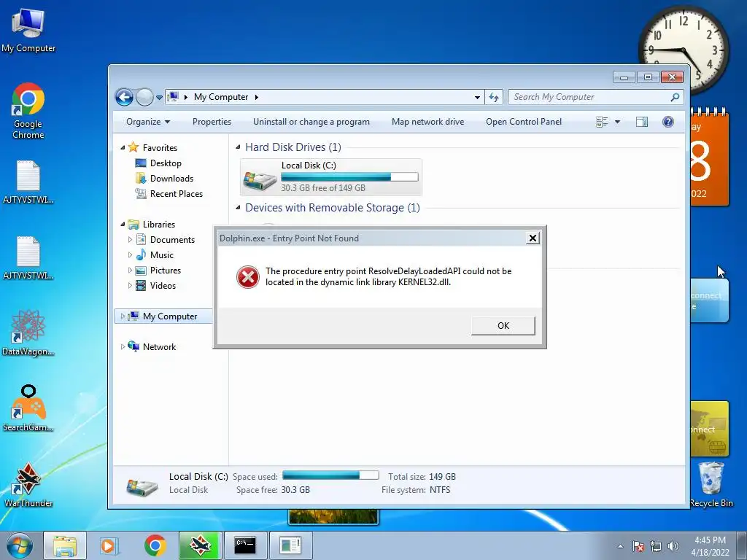Open the recent pages dropdown arrow
This screenshot has width=747, height=560.
coord(159,98)
